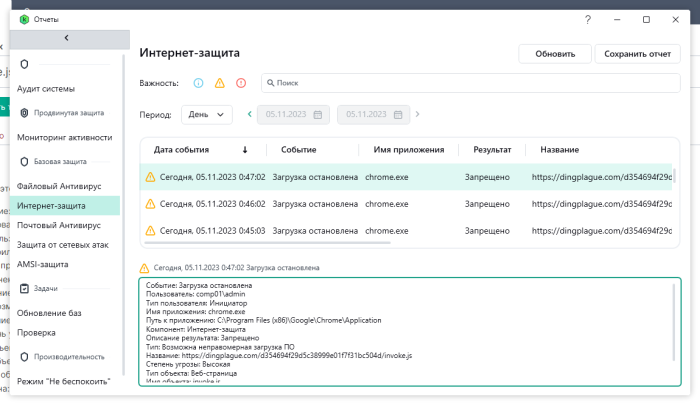Collapse the sidebar with the back chevron
Screen dimensions: 700x405
click(66, 38)
